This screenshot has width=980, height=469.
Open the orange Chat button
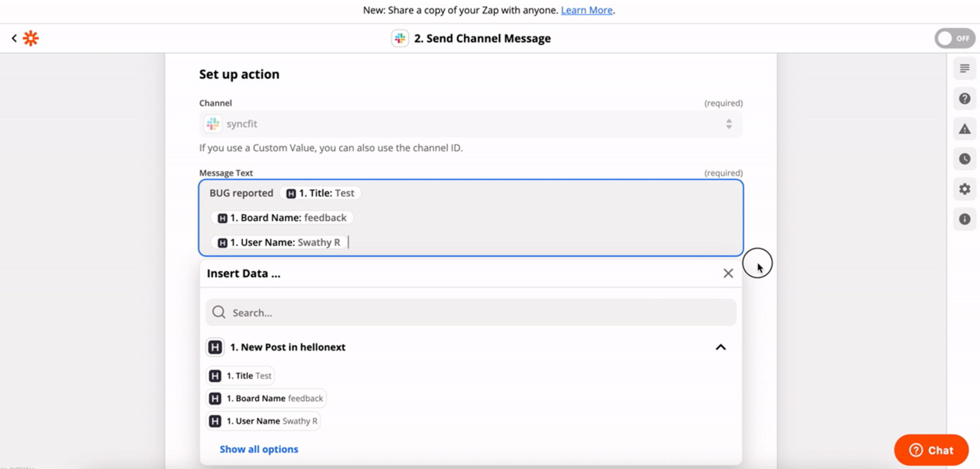click(x=931, y=450)
